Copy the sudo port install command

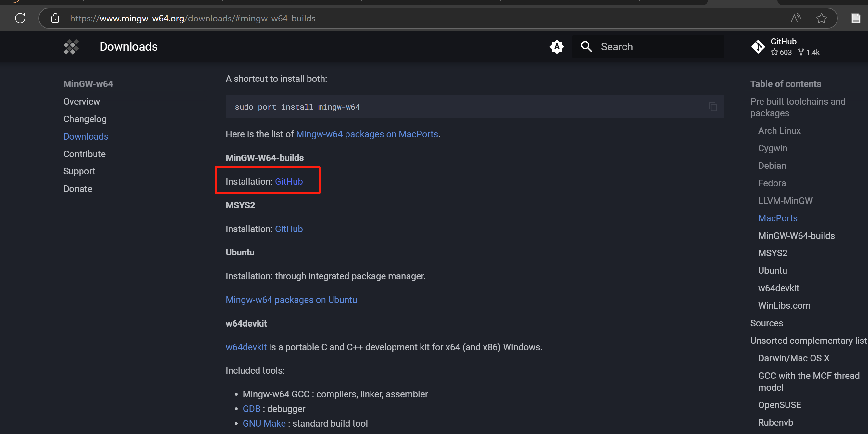pyautogui.click(x=713, y=107)
